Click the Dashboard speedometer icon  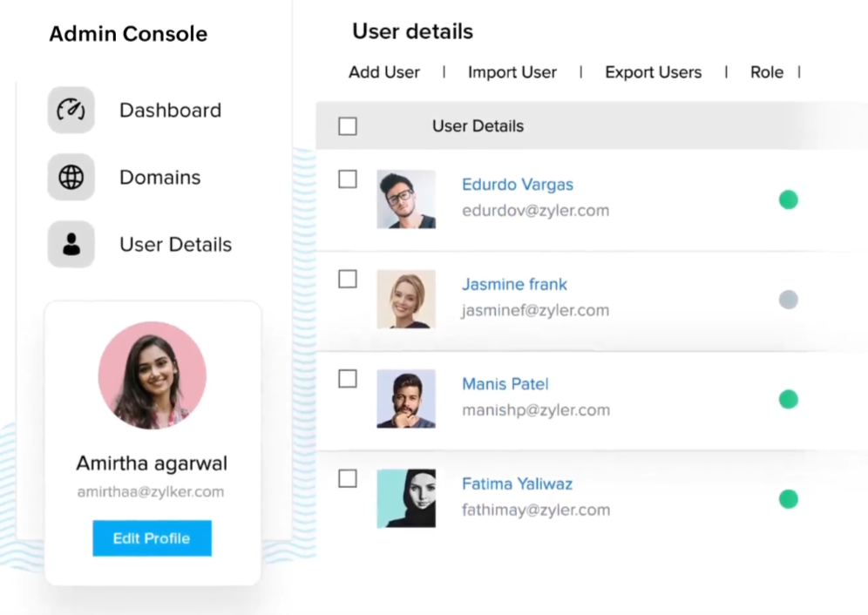[x=71, y=111]
